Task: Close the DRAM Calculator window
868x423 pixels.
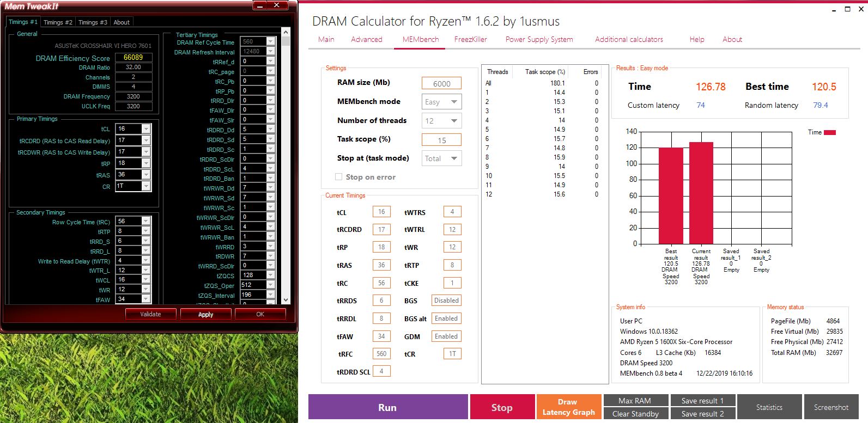Action: [x=861, y=9]
